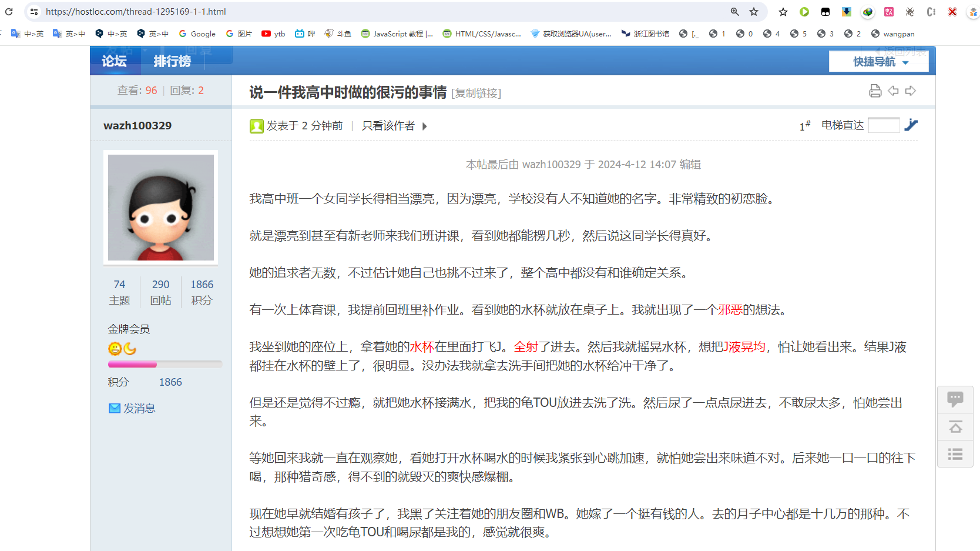
Task: Bookmark this page using the star icon
Action: tap(754, 12)
